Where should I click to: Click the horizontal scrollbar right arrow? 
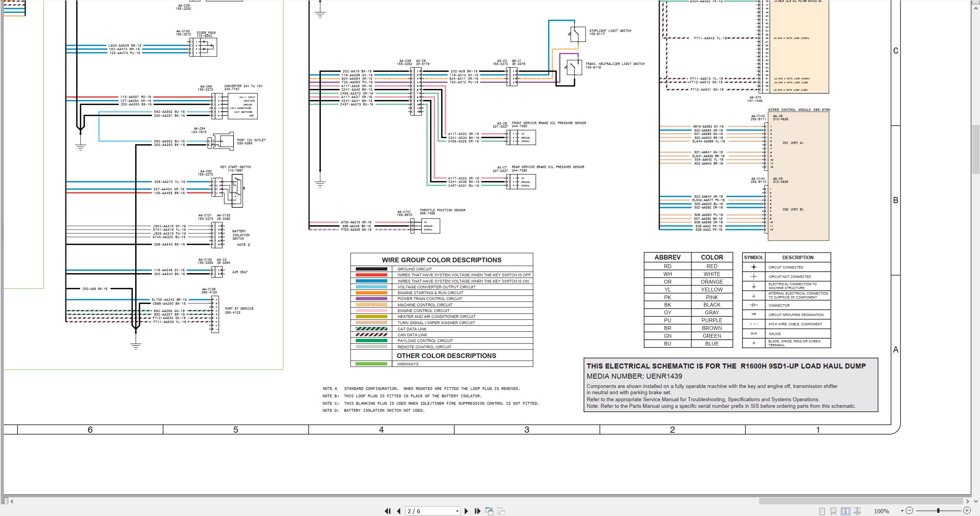968,501
